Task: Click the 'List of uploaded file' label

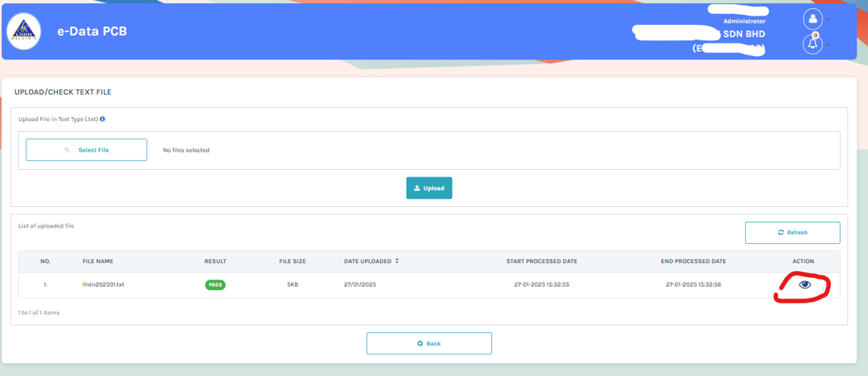Action: (x=46, y=226)
